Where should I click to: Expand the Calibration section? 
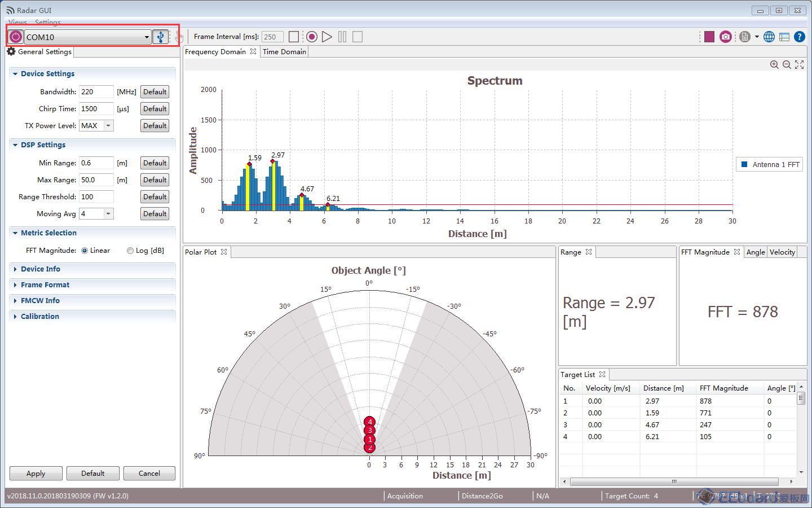pyautogui.click(x=15, y=317)
